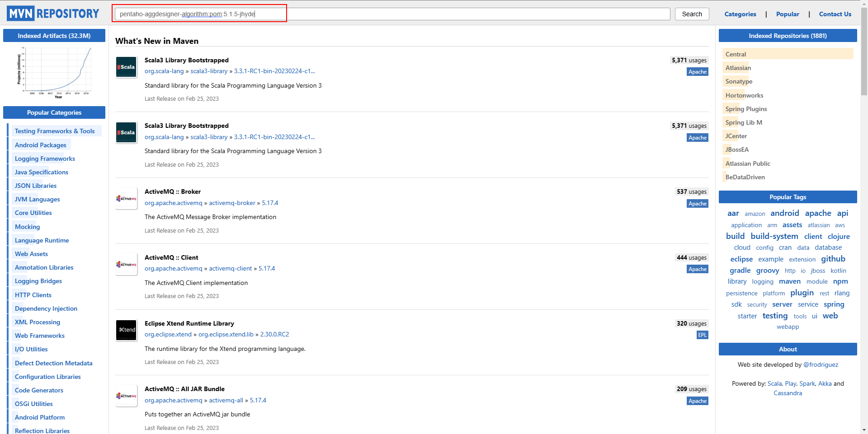Open OSGi Utilities category
The image size is (868, 434).
[x=34, y=404]
